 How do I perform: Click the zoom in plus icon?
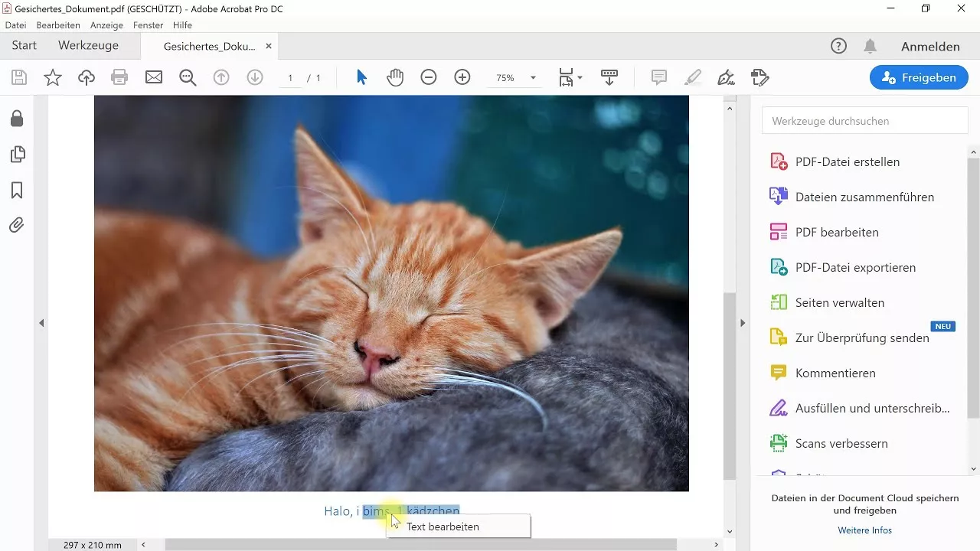pos(462,77)
